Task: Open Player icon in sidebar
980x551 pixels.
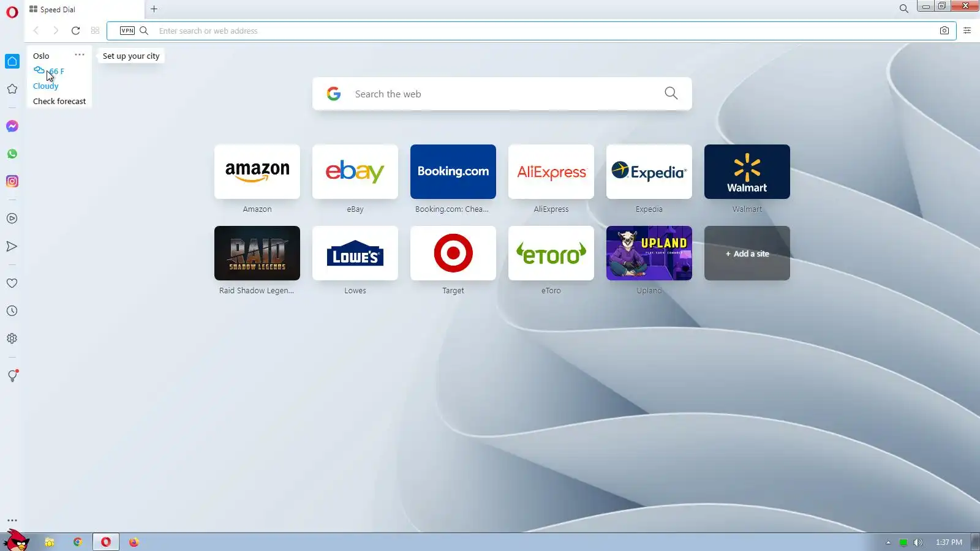Action: pos(12,219)
